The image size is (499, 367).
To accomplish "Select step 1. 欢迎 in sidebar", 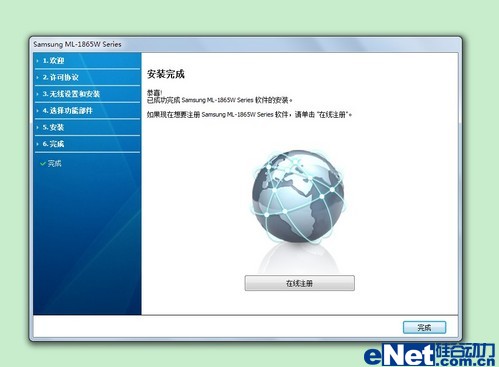I will 87,61.
